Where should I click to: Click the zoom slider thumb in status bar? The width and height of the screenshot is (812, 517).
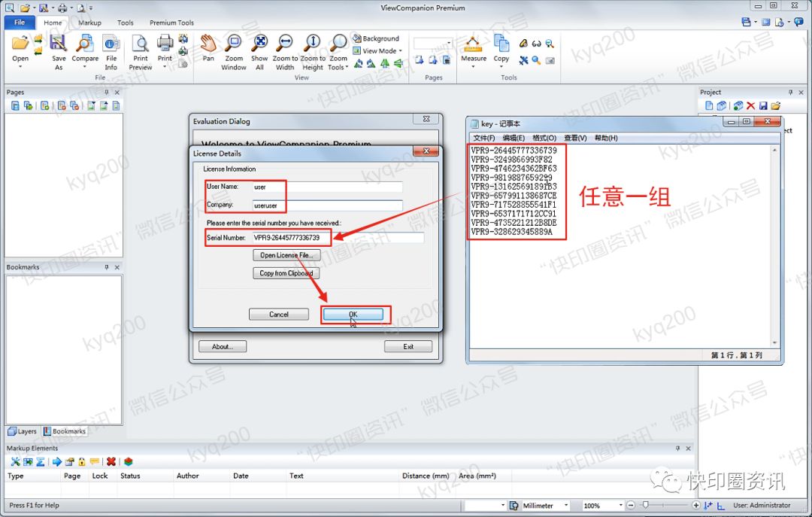(x=645, y=505)
